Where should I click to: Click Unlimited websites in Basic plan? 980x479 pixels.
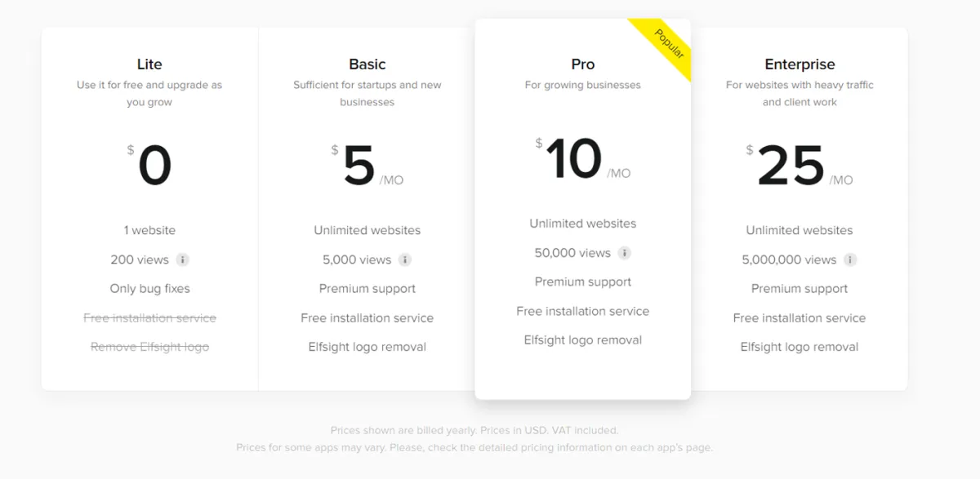(367, 230)
